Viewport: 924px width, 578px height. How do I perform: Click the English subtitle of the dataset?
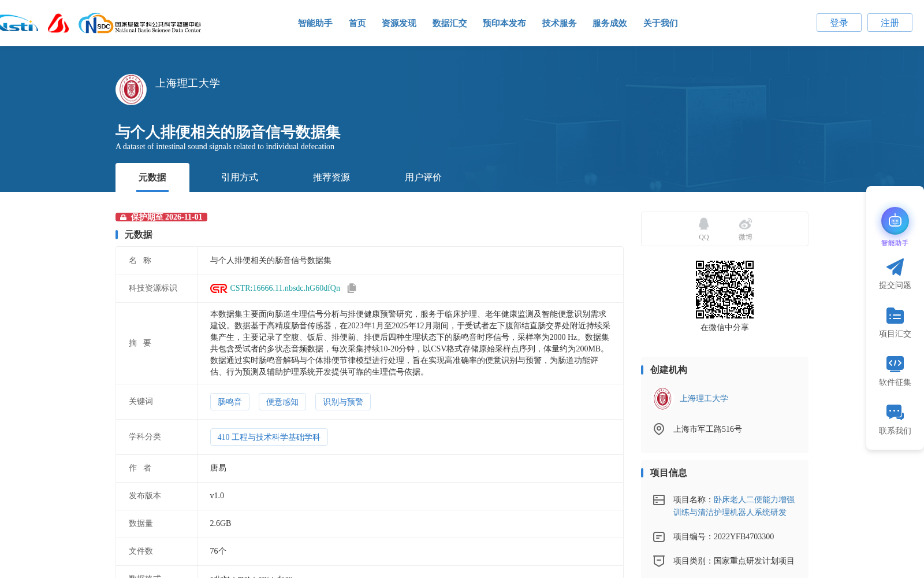pyautogui.click(x=225, y=147)
